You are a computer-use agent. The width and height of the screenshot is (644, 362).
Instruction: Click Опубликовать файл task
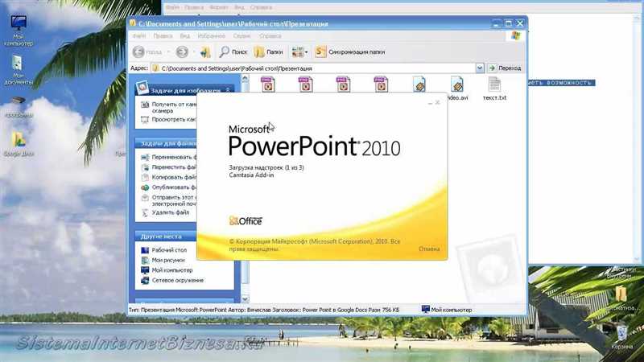pos(169,187)
